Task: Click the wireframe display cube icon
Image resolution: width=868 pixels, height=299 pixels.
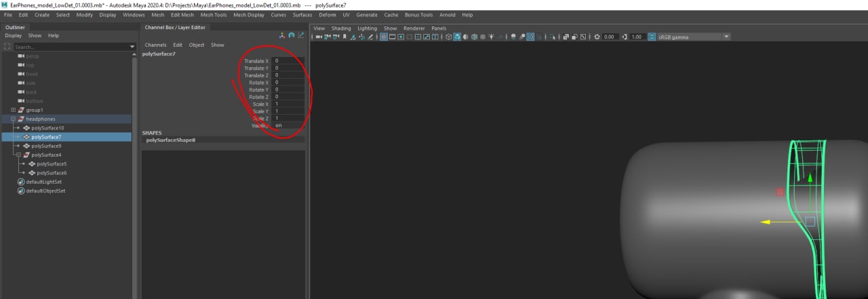Action: point(448,37)
